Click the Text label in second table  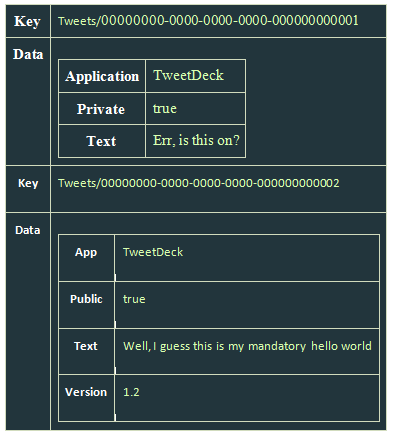pos(86,352)
